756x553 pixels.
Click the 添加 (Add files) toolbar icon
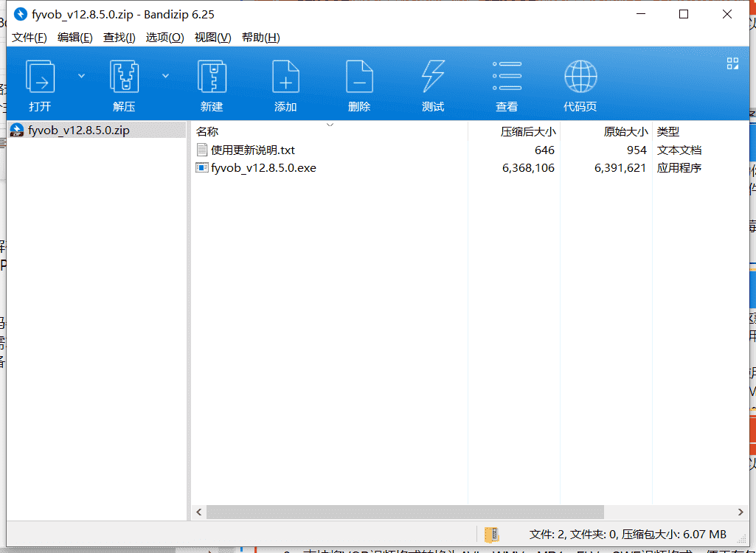(285, 76)
